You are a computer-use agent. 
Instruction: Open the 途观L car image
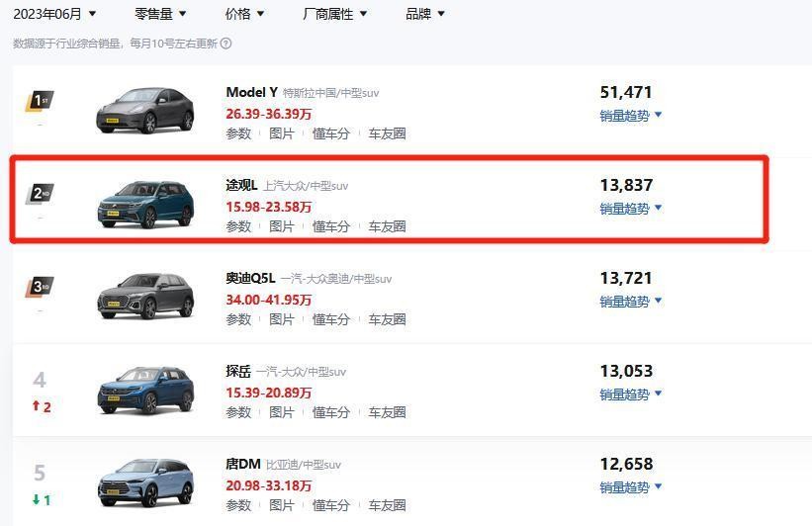(145, 204)
